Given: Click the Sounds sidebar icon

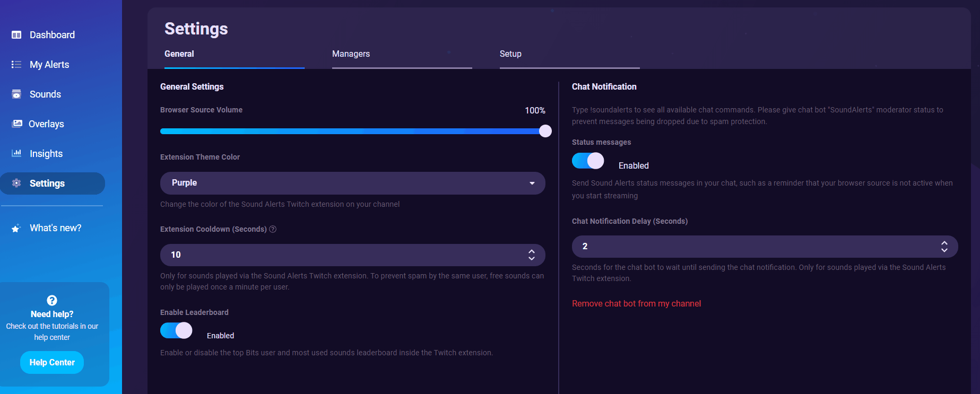Looking at the screenshot, I should (16, 94).
